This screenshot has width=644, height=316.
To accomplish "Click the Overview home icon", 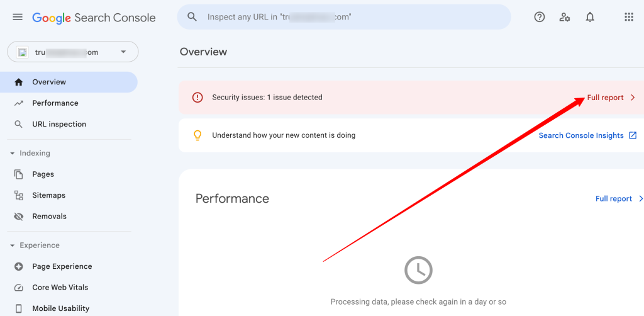I will (18, 82).
